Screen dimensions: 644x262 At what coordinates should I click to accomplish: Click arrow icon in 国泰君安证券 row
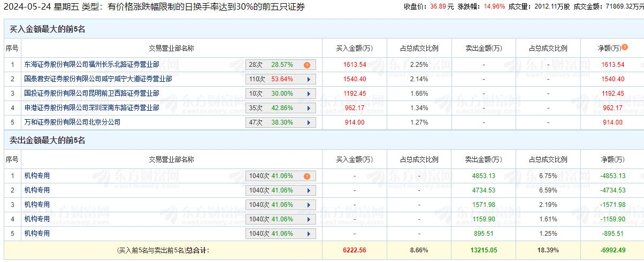pyautogui.click(x=309, y=79)
